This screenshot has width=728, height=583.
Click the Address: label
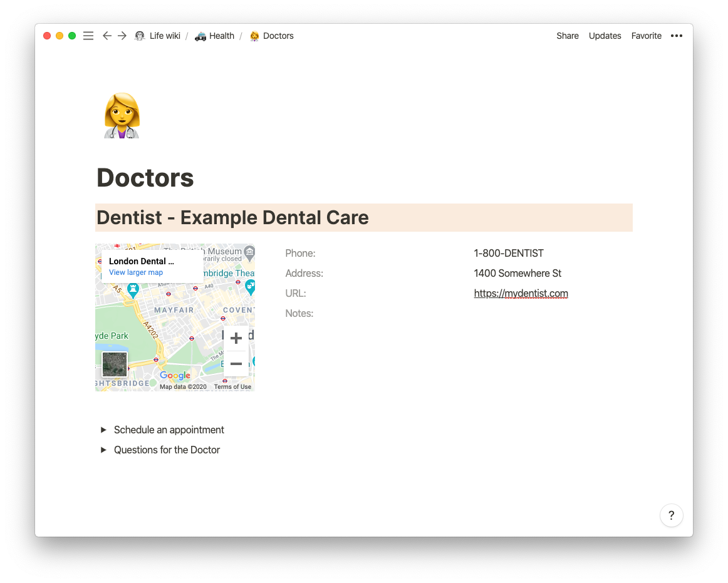[x=304, y=274]
